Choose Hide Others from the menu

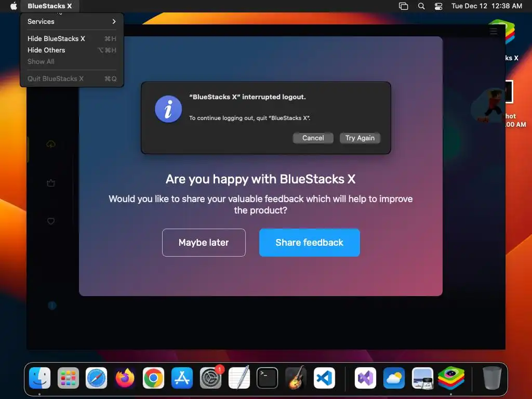tap(72, 50)
